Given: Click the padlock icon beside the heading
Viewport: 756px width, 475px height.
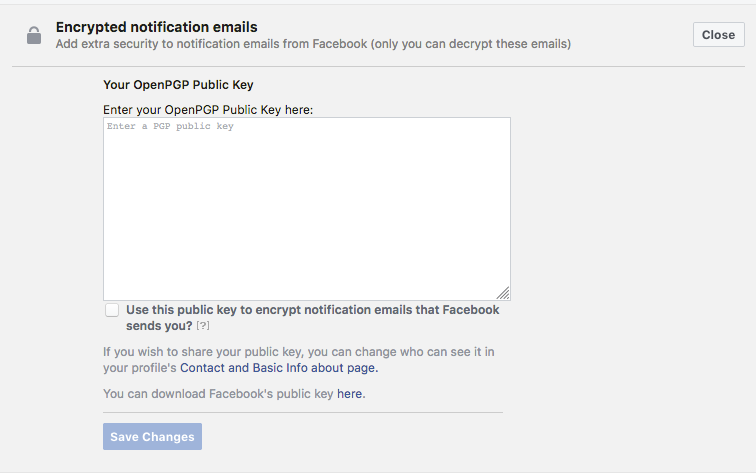Looking at the screenshot, I should [34, 35].
